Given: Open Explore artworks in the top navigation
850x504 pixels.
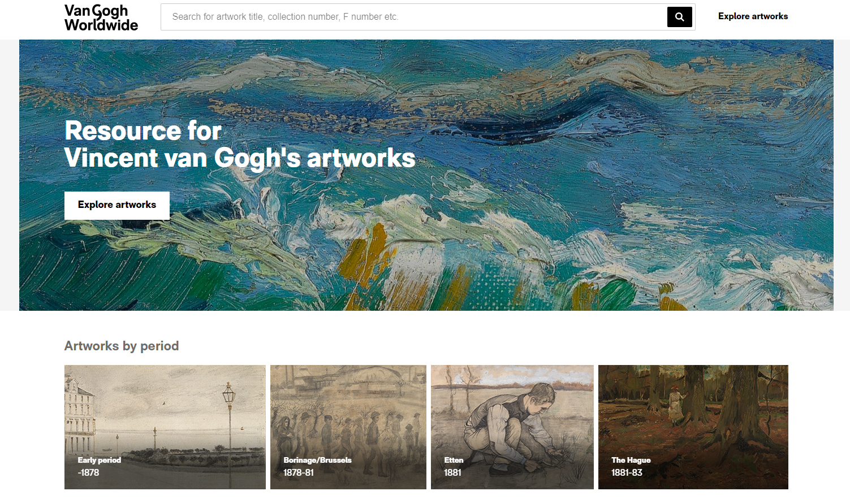Looking at the screenshot, I should click(x=753, y=16).
